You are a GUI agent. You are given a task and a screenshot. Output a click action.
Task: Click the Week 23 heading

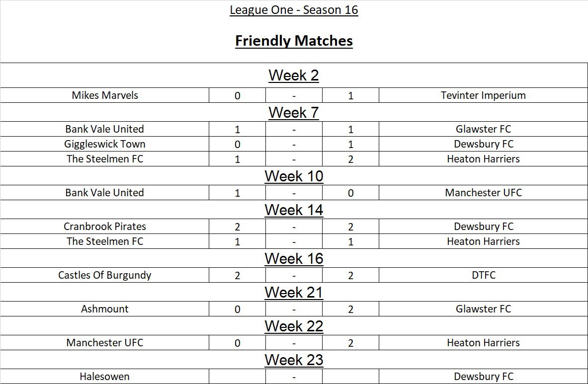[x=294, y=360]
